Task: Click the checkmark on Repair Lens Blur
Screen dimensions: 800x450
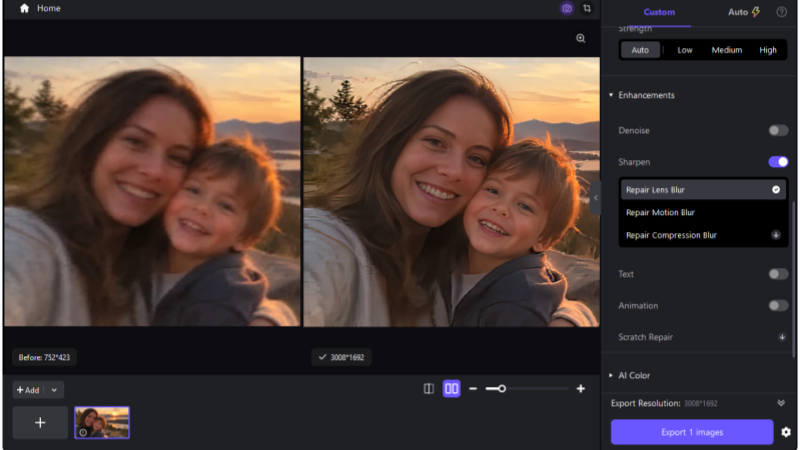Action: [x=776, y=190]
